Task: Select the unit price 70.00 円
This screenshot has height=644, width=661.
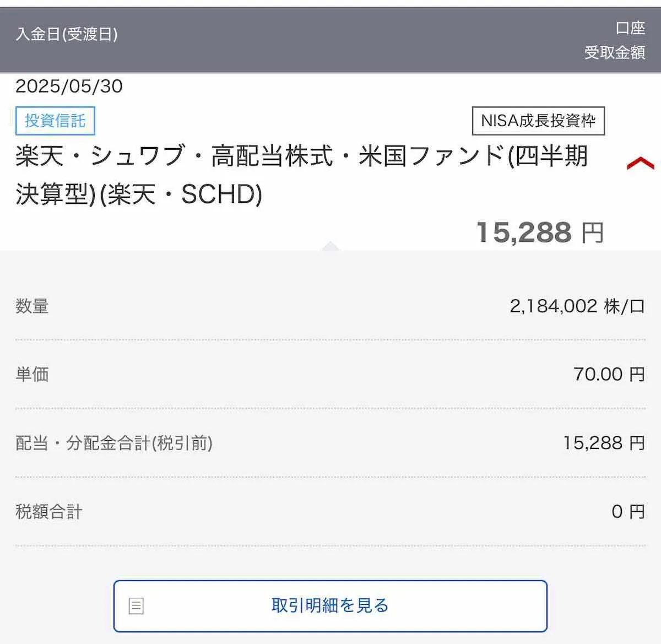Action: (609, 375)
